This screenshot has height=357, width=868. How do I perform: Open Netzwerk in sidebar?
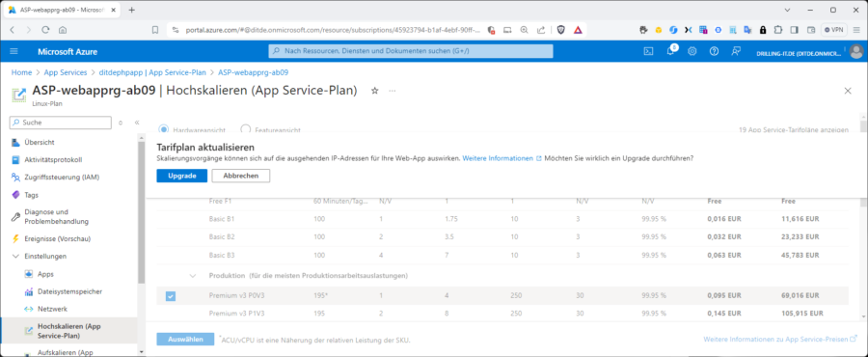tap(52, 309)
